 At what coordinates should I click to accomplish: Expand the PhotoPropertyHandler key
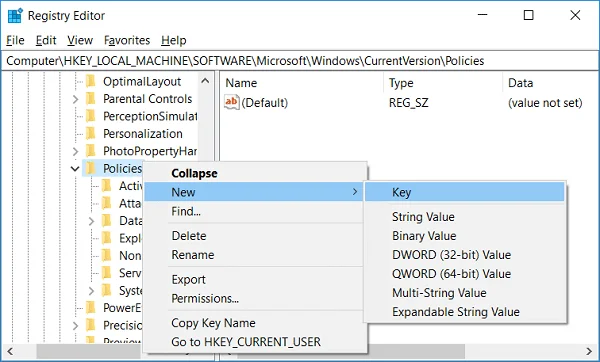(x=75, y=152)
